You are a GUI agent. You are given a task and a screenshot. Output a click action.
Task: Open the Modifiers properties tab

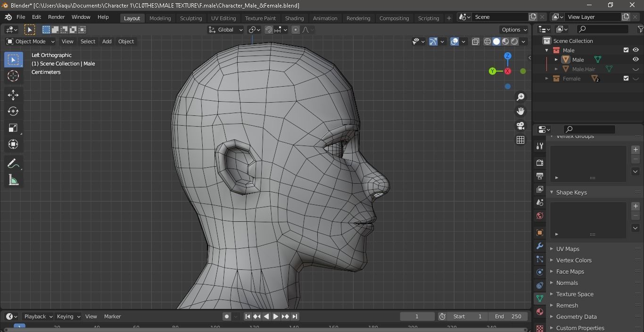pyautogui.click(x=540, y=246)
